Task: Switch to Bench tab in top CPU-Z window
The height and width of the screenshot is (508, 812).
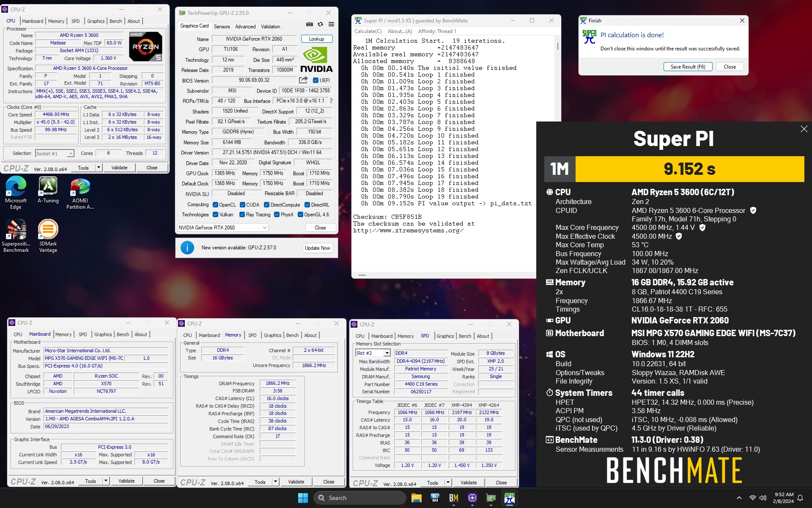Action: pyautogui.click(x=115, y=21)
